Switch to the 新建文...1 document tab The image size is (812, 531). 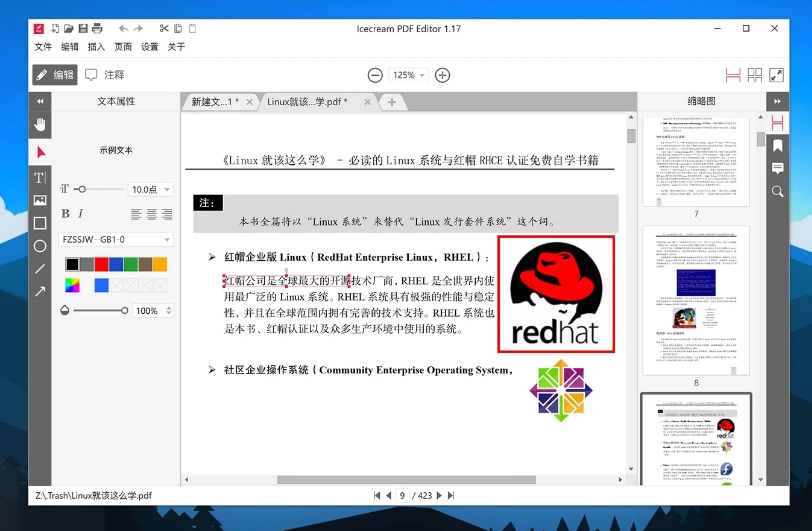point(214,102)
